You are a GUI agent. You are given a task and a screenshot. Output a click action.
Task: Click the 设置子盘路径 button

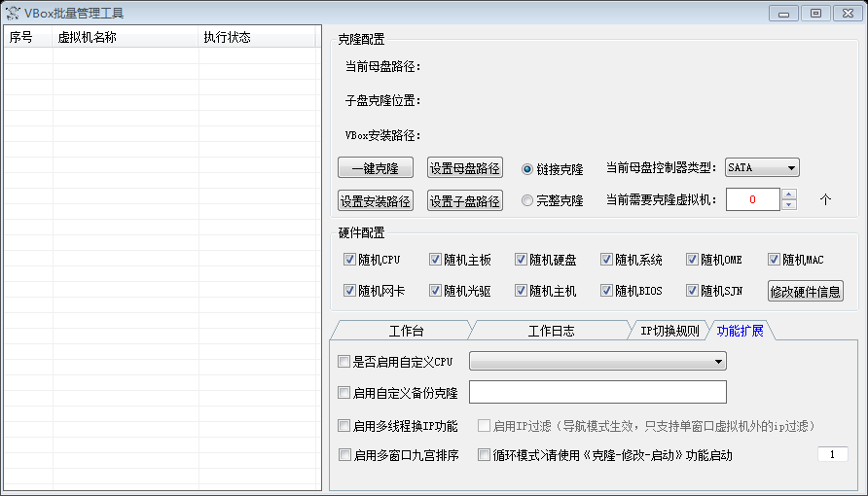pos(465,200)
